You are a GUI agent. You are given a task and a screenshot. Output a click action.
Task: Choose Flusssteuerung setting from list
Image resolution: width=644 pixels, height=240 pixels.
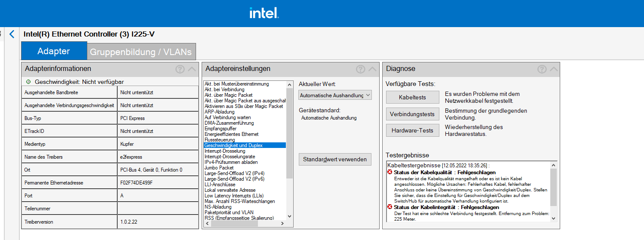tap(220, 140)
